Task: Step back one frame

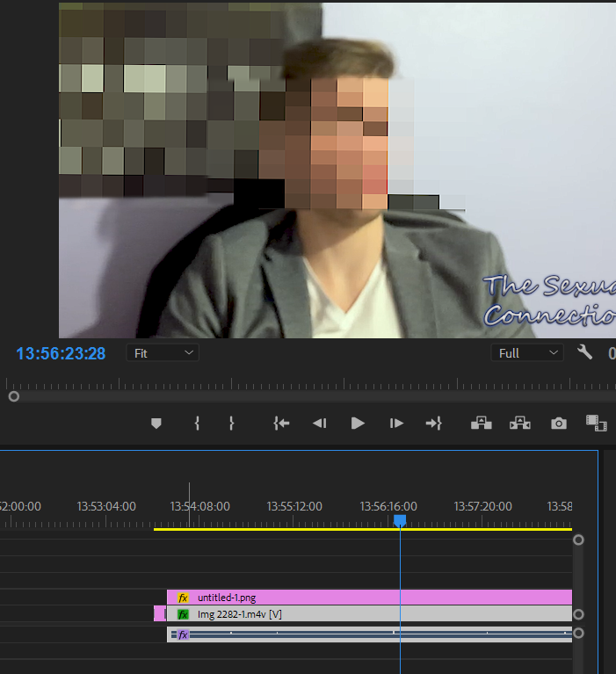Action: (319, 424)
